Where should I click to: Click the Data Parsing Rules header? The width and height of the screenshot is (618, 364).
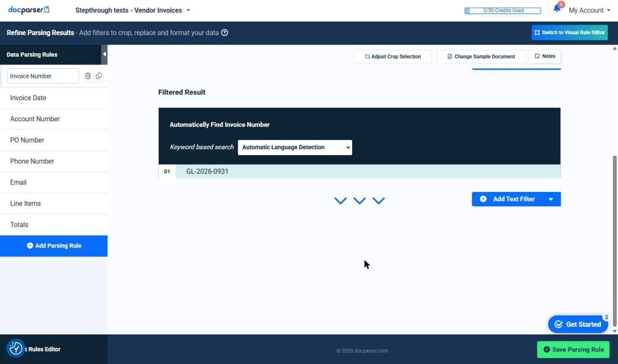[32, 55]
